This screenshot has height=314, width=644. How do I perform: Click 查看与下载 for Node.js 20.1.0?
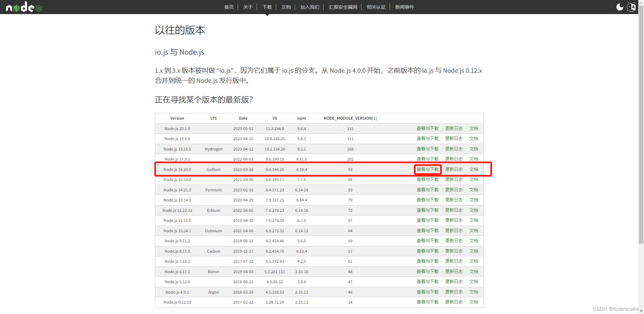[x=428, y=129]
